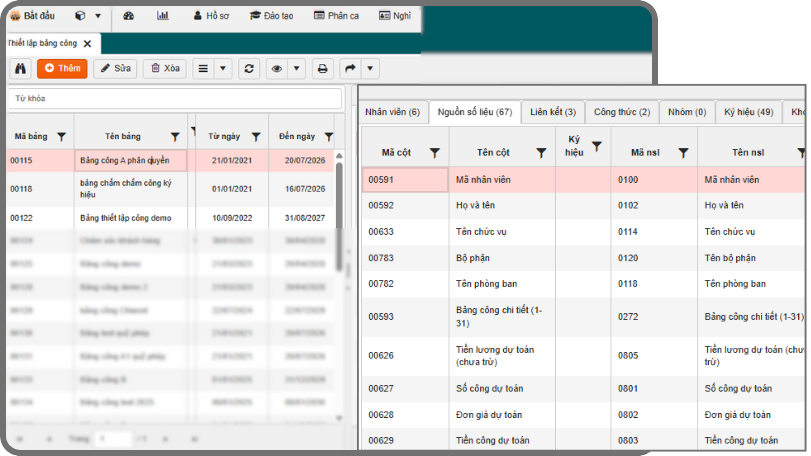The image size is (811, 456).
Task: Select row 00118 in table list
Action: [x=171, y=189]
